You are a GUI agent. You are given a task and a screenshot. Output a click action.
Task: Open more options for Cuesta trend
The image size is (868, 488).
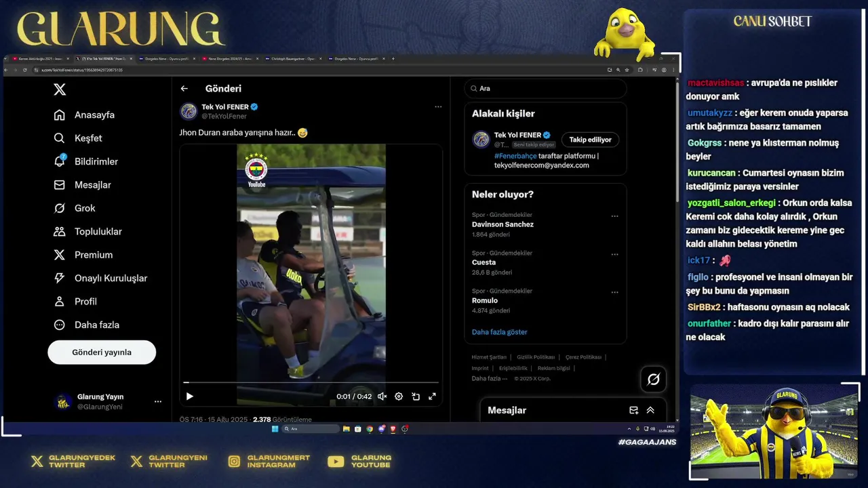click(614, 254)
